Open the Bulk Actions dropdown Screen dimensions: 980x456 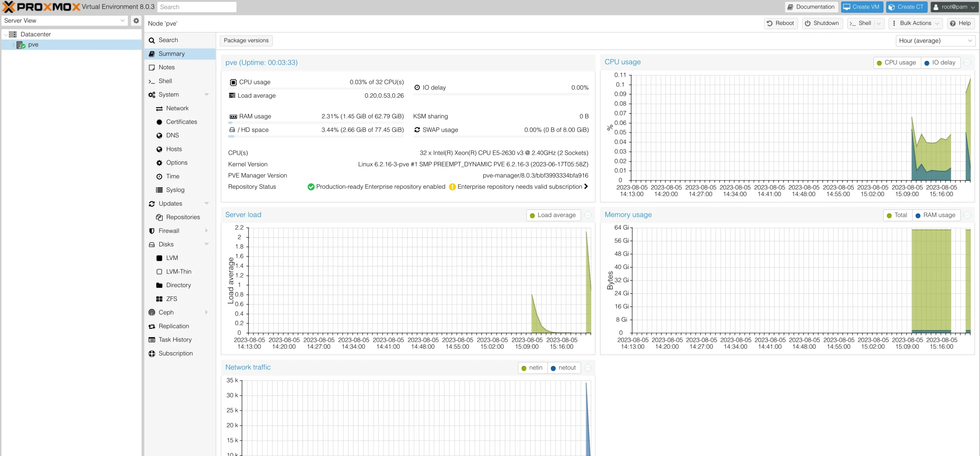pyautogui.click(x=915, y=23)
